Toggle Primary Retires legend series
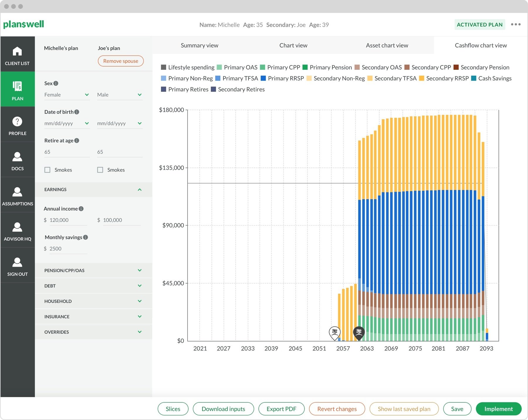The width and height of the screenshot is (528, 420). [x=185, y=89]
